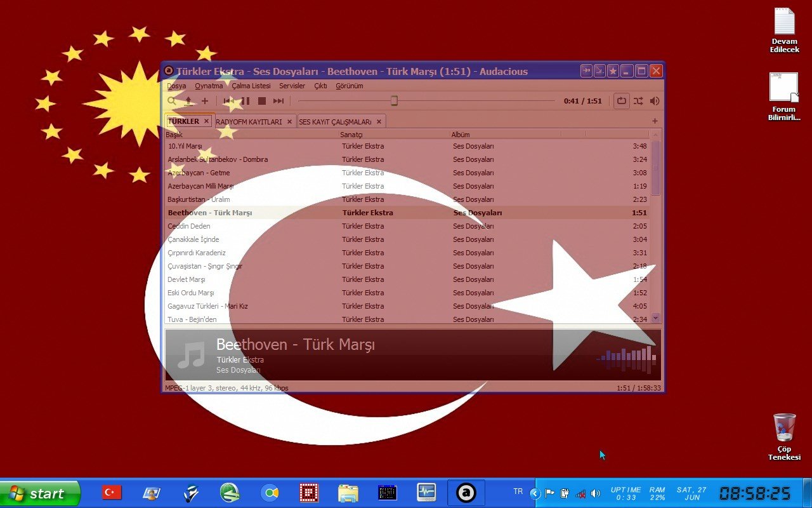812x508 pixels.
Task: Click the Audacious button in the taskbar
Action: (x=466, y=493)
